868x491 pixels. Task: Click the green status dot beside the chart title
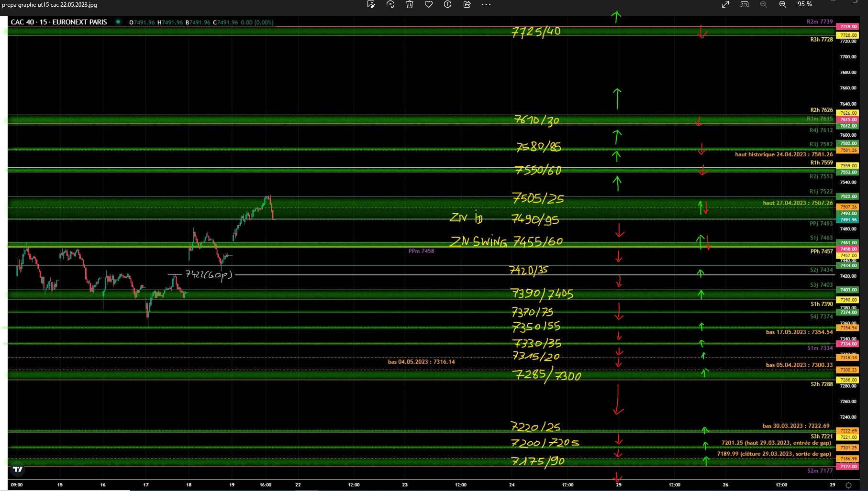tap(118, 22)
